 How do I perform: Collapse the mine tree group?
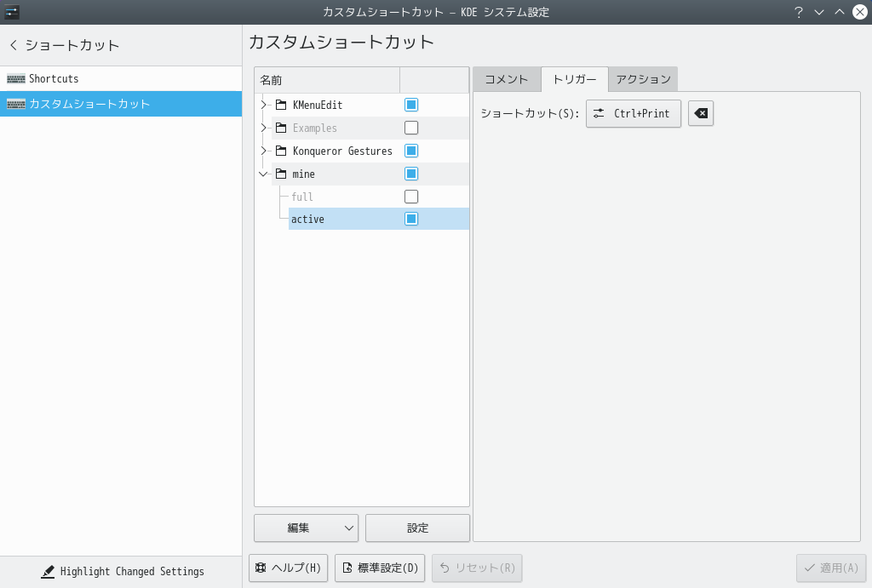(264, 174)
